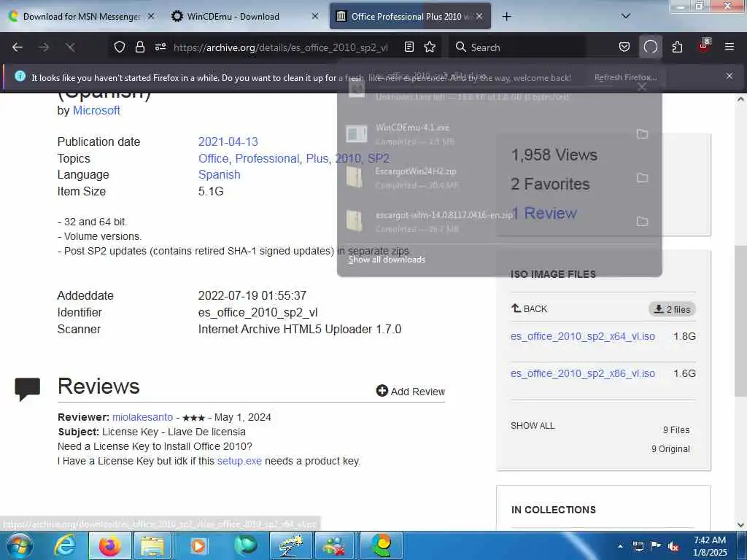Open reviewer miolakesanto profile

tap(142, 417)
